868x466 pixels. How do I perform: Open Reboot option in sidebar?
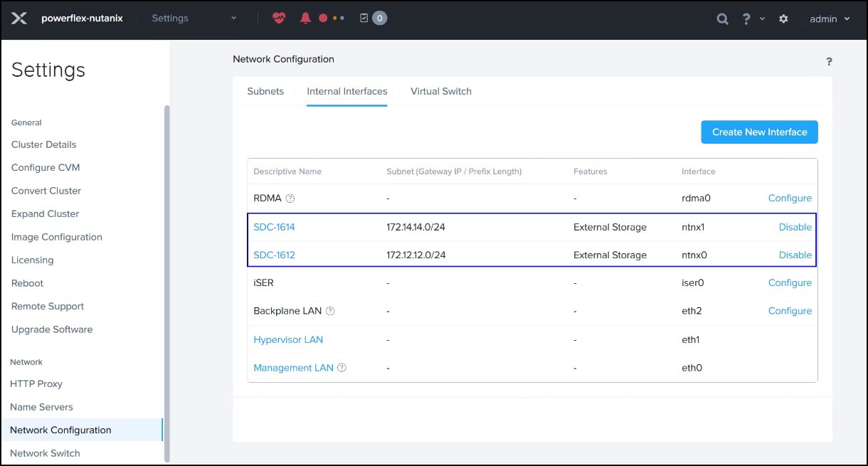coord(27,283)
